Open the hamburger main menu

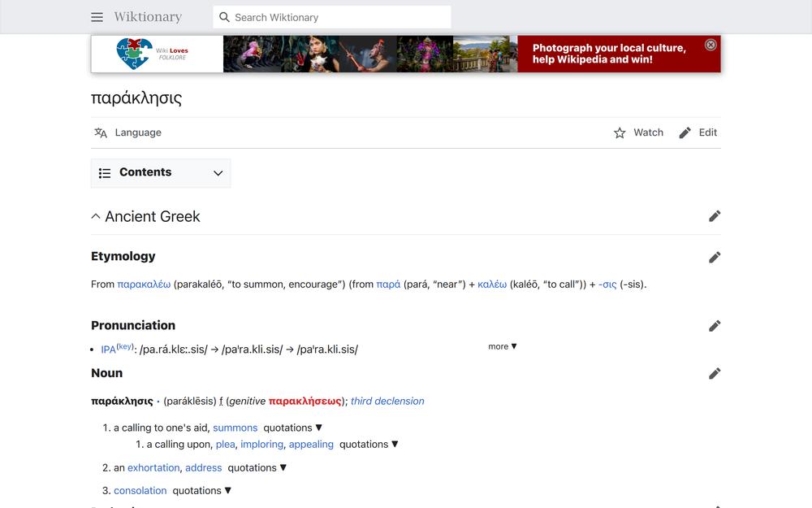(x=97, y=17)
